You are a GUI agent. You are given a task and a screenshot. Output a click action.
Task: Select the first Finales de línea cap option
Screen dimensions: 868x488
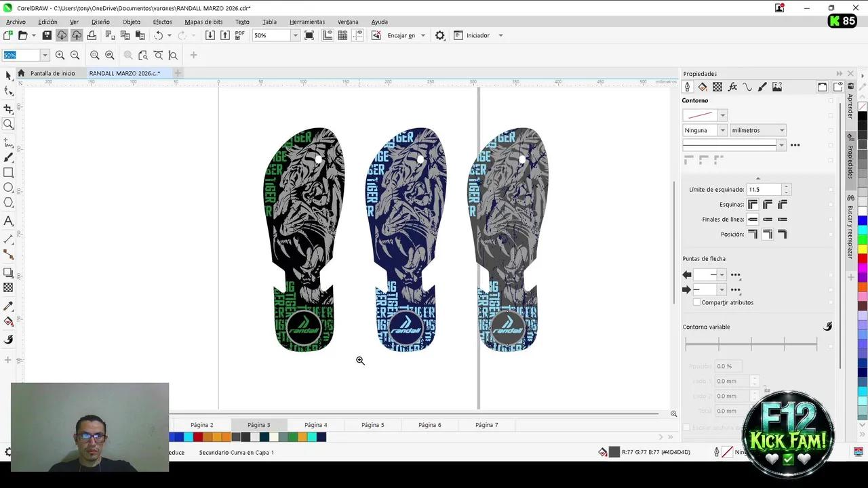pos(753,219)
